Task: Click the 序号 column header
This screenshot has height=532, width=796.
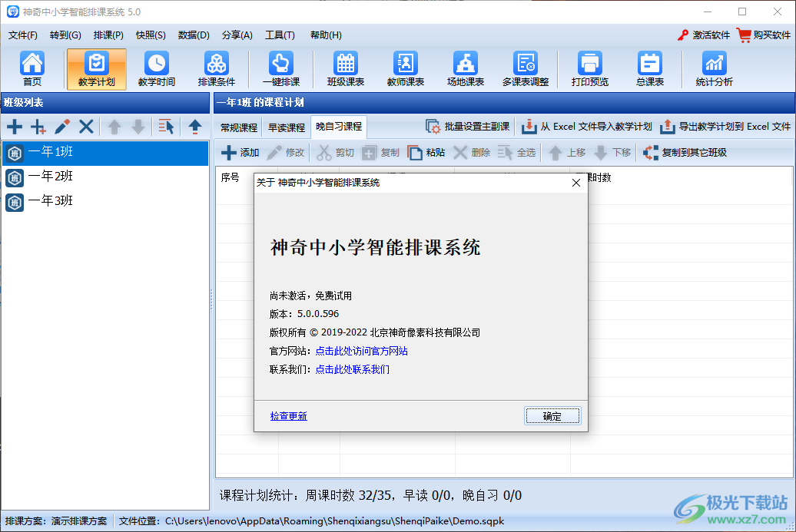Action: 230,177
